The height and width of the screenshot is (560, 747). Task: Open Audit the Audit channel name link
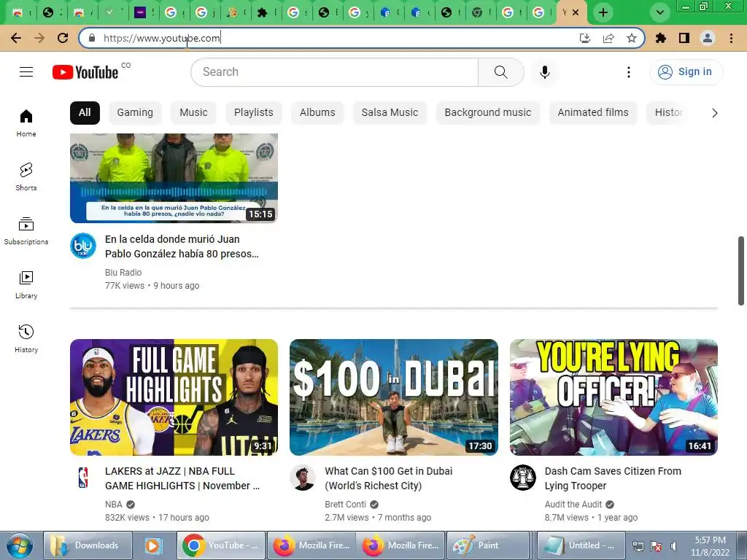click(573, 505)
